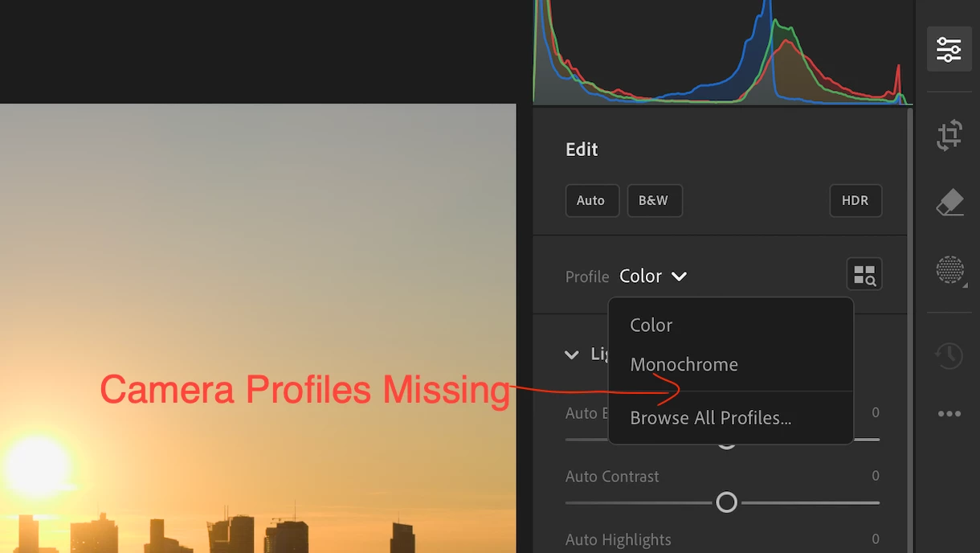Open the profile browser grid icon
This screenshot has height=553, width=980.
click(864, 274)
